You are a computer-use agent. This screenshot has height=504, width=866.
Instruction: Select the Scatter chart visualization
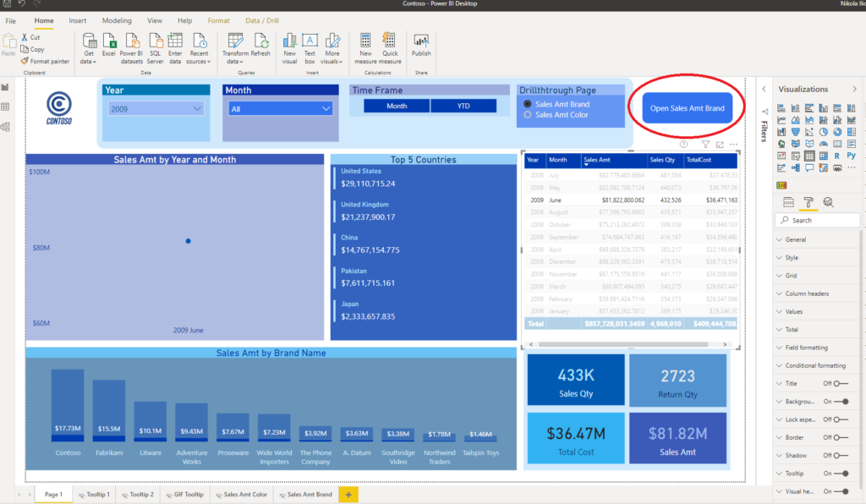[x=809, y=132]
